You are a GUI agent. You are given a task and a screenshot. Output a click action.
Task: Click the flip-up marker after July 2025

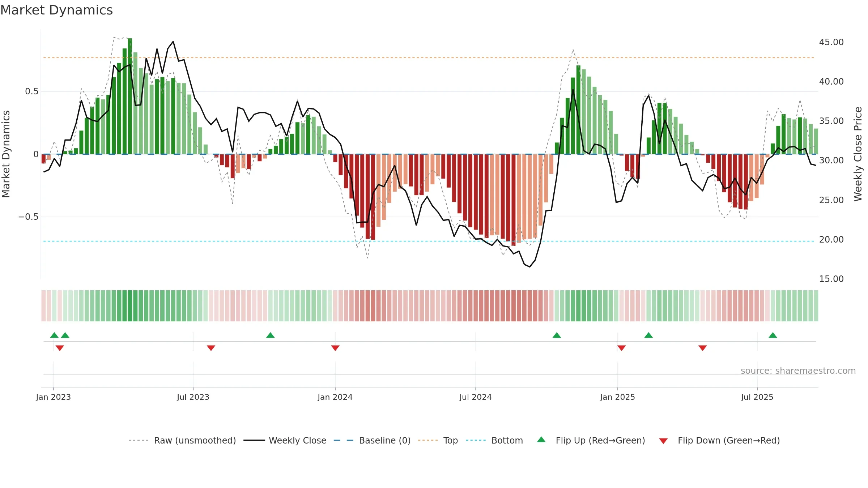tap(773, 335)
